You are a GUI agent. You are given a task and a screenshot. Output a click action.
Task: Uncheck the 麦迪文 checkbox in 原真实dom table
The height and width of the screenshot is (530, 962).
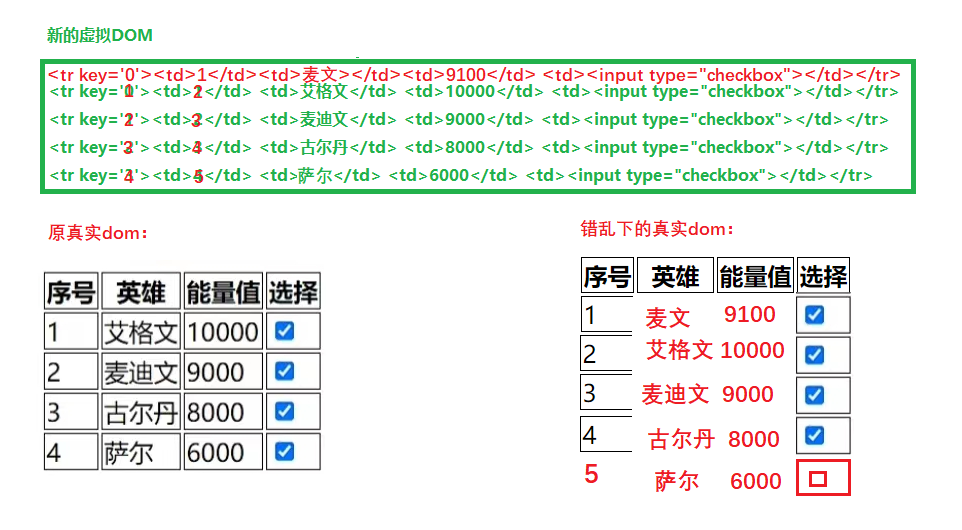pyautogui.click(x=284, y=371)
